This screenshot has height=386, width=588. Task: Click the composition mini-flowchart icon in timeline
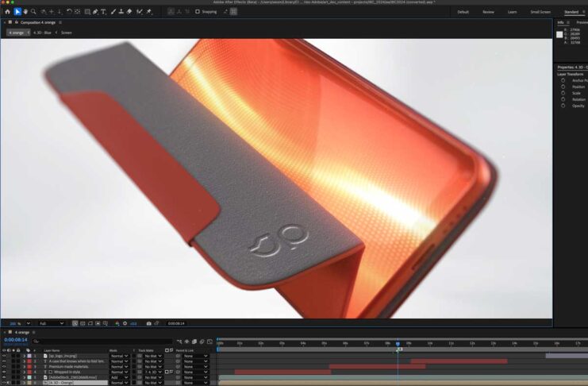179,342
